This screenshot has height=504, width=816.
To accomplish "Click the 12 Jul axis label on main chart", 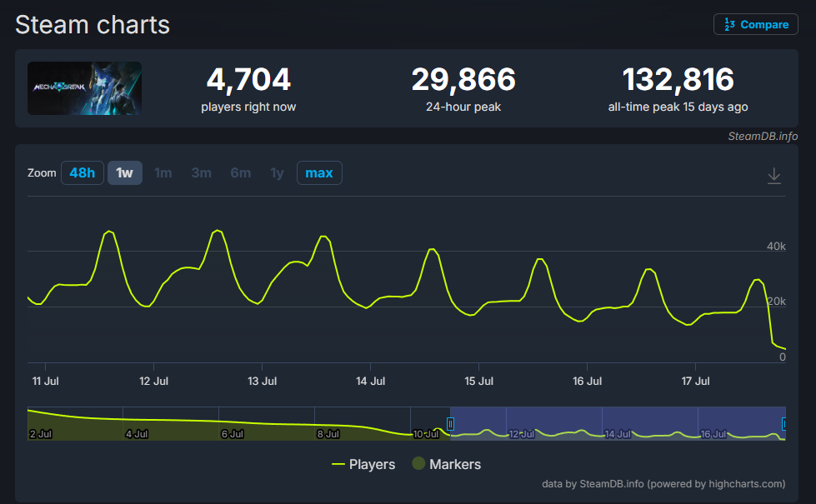I will coord(153,382).
